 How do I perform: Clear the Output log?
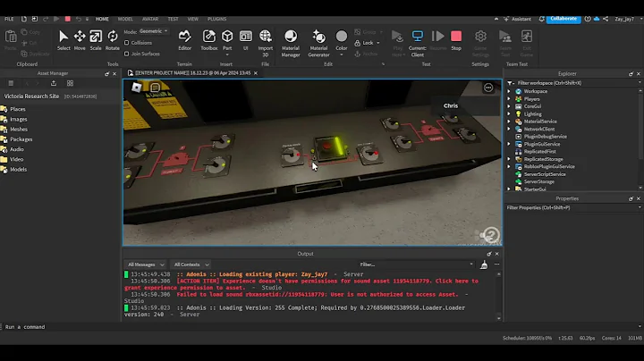coord(484,264)
